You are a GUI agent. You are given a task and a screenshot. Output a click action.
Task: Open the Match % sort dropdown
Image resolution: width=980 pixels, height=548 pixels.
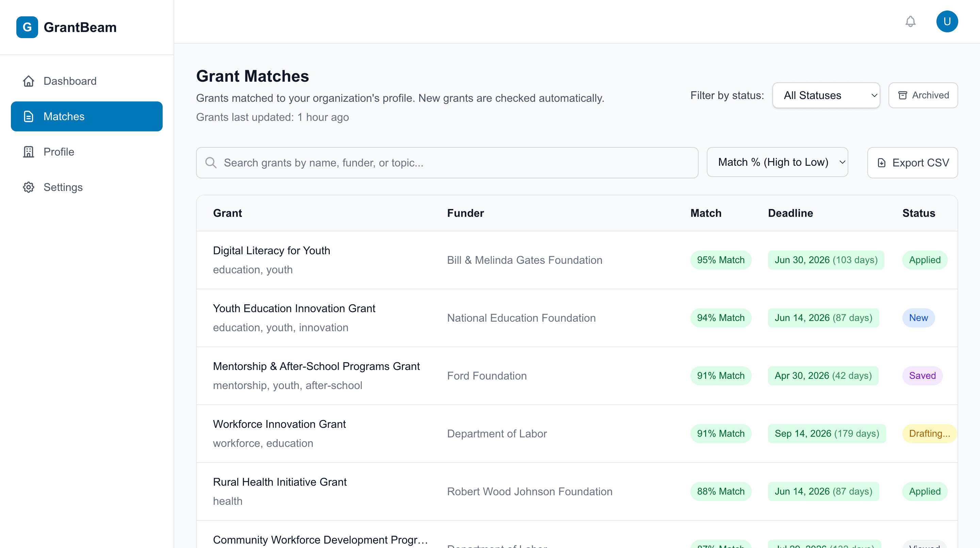tap(777, 162)
